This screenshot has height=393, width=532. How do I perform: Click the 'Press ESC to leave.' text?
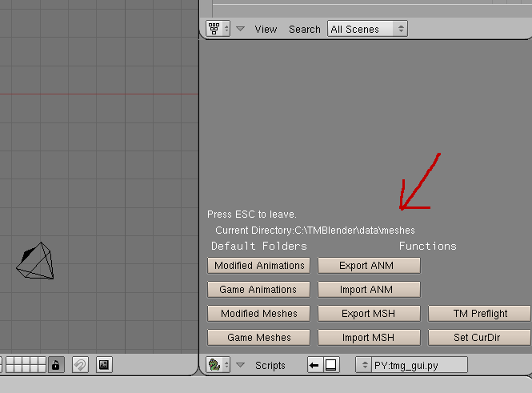click(252, 215)
